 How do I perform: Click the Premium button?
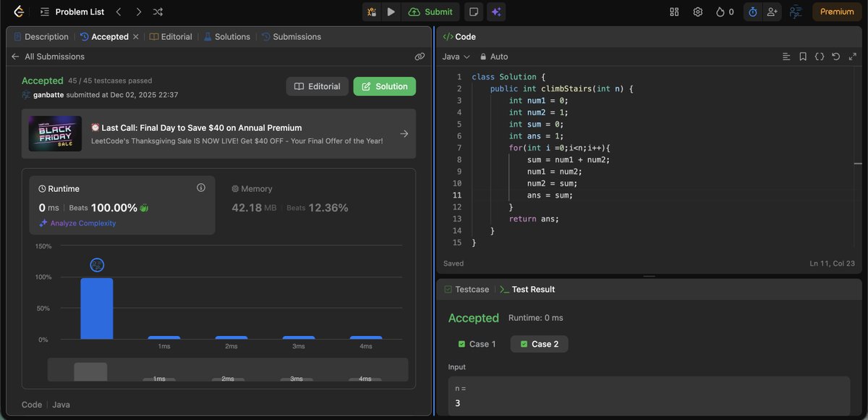(x=837, y=12)
